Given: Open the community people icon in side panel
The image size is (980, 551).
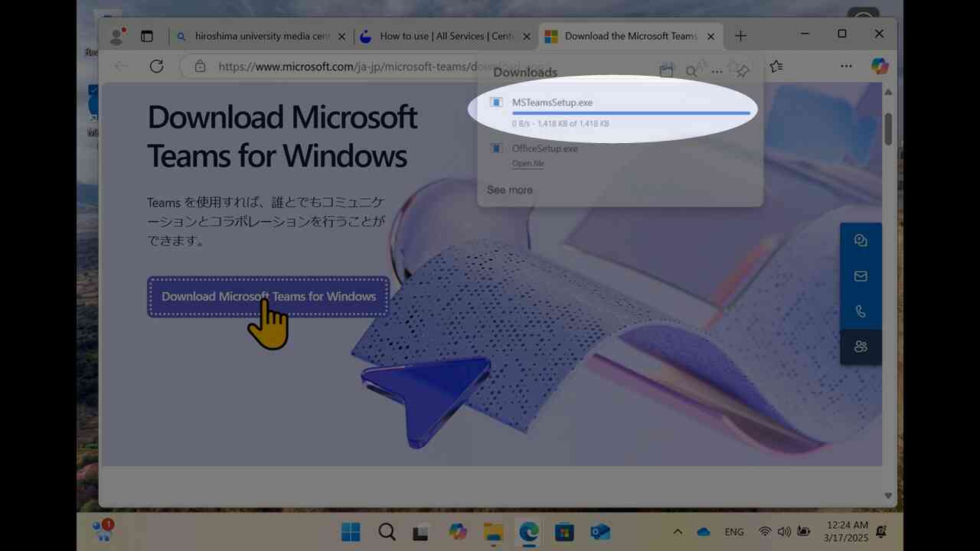Looking at the screenshot, I should 861,347.
